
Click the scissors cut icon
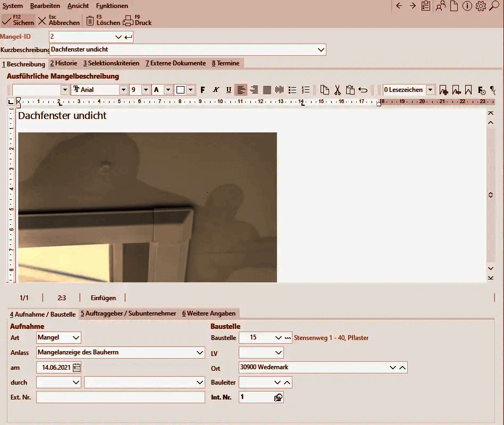pyautogui.click(x=337, y=90)
